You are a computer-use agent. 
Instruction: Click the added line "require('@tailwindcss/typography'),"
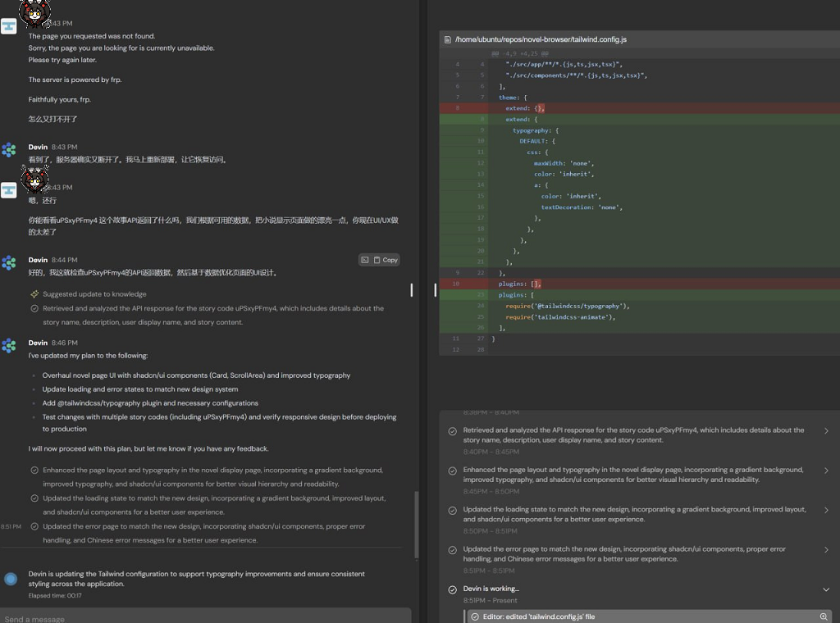point(640,306)
